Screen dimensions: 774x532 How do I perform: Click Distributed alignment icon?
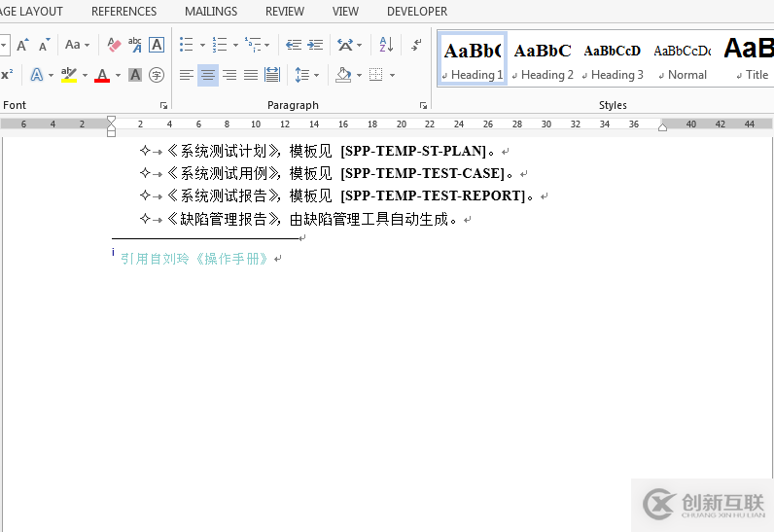pos(272,75)
